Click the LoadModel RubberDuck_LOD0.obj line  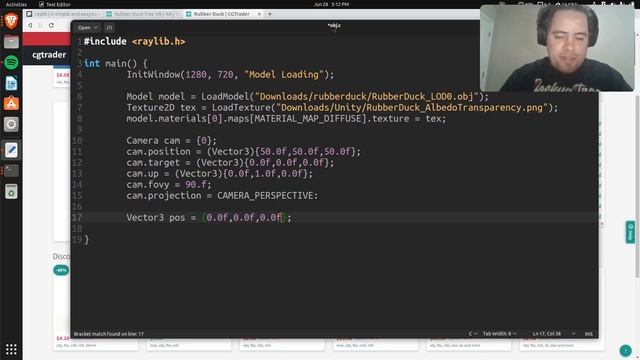(307, 97)
